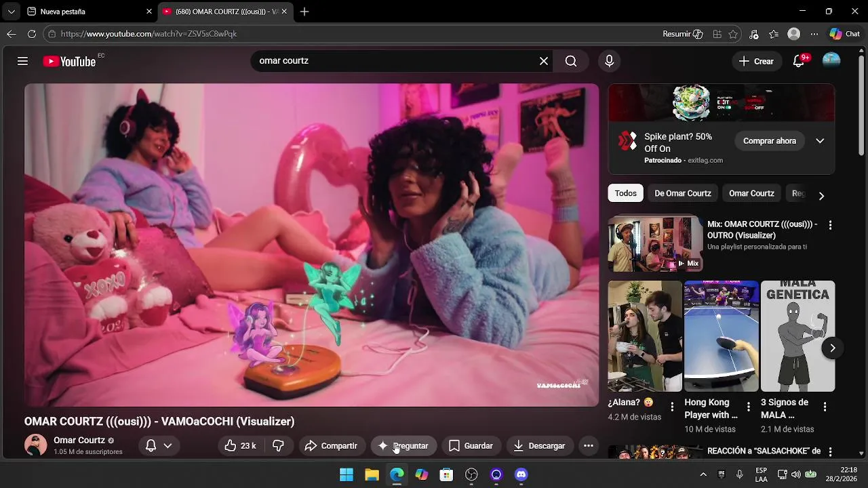Viewport: 868px width, 488px height.
Task: Select the De Omar Courtz chip
Action: [x=683, y=194]
